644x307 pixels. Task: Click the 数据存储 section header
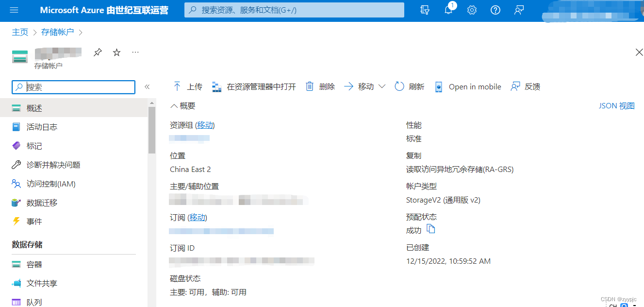coord(27,244)
